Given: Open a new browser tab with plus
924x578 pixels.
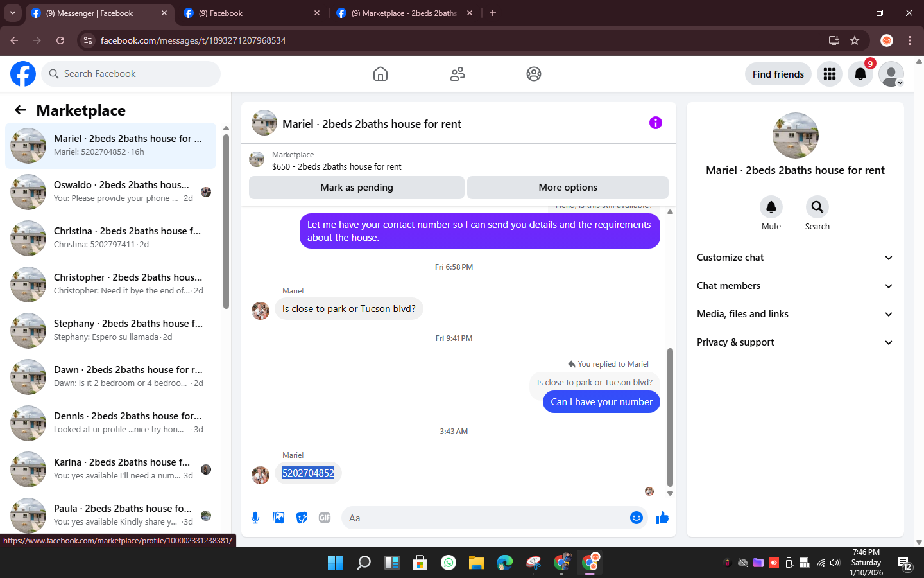Looking at the screenshot, I should [x=493, y=13].
